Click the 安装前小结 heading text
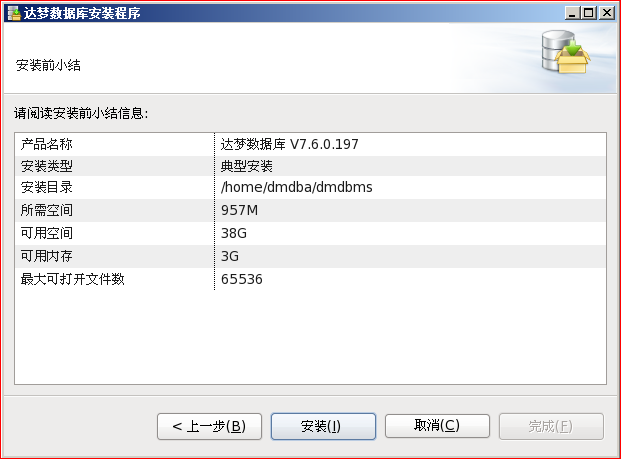 click(x=48, y=65)
